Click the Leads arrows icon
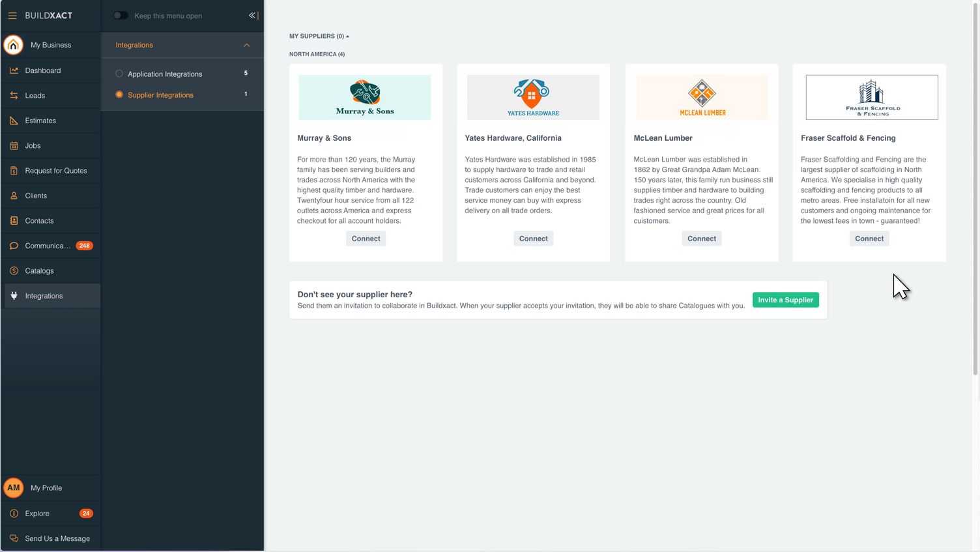Viewport: 980px width, 552px height. point(14,95)
